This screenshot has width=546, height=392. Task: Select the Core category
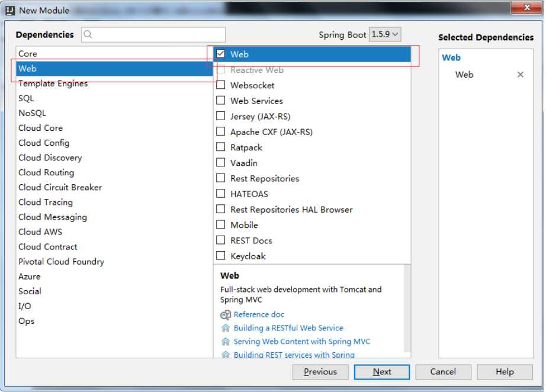[114, 54]
